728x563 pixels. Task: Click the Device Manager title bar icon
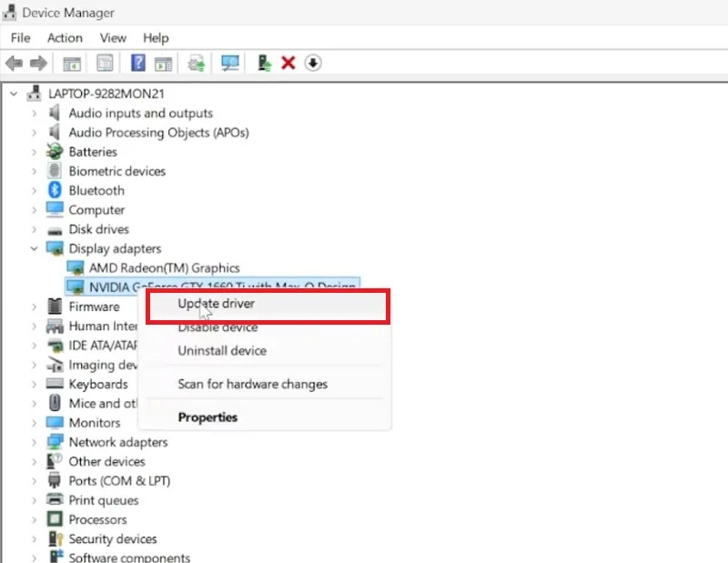[x=9, y=13]
